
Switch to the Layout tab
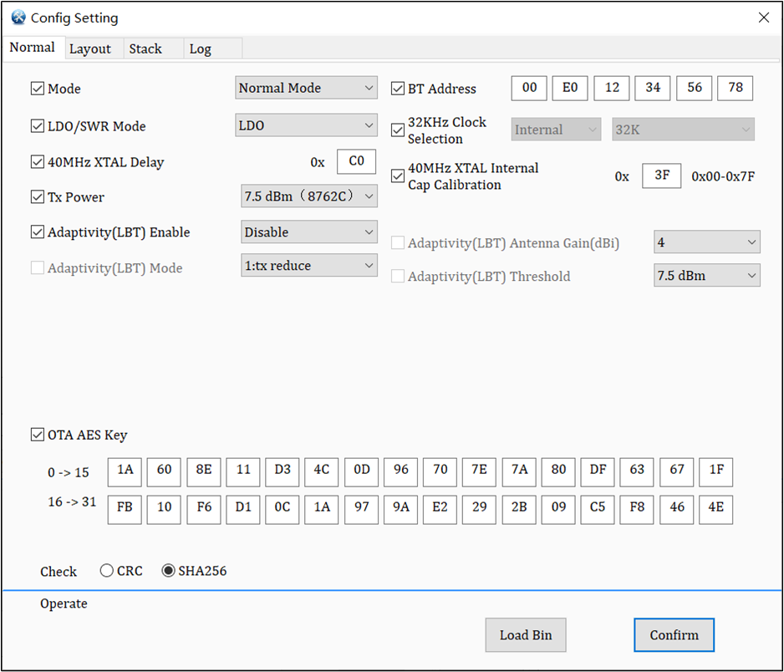point(92,48)
